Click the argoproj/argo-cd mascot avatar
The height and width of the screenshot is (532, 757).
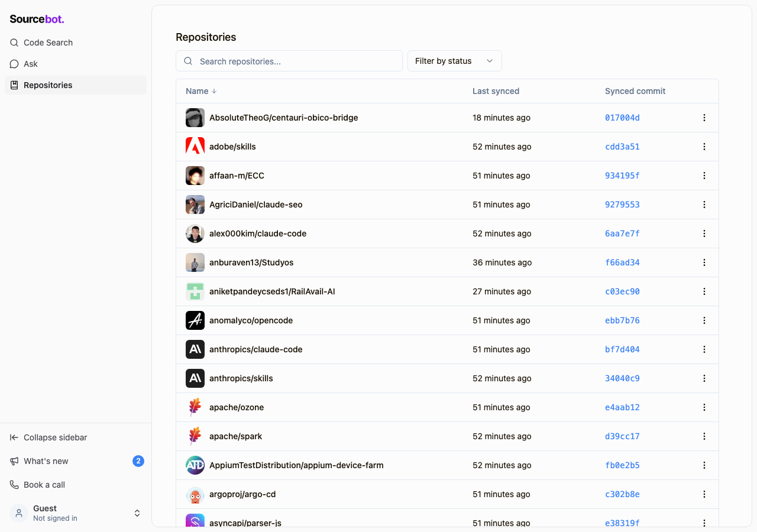(x=195, y=494)
